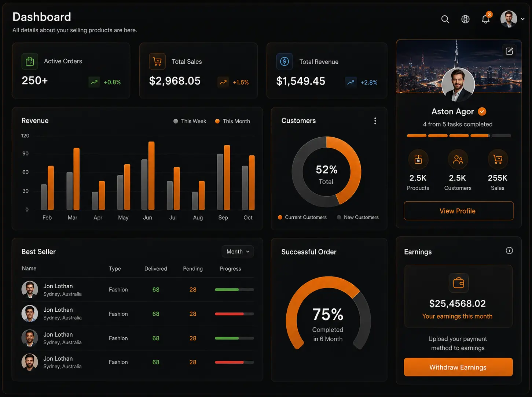Toggle the This Month chart legend
Screen dimensions: 532x397
(232, 121)
